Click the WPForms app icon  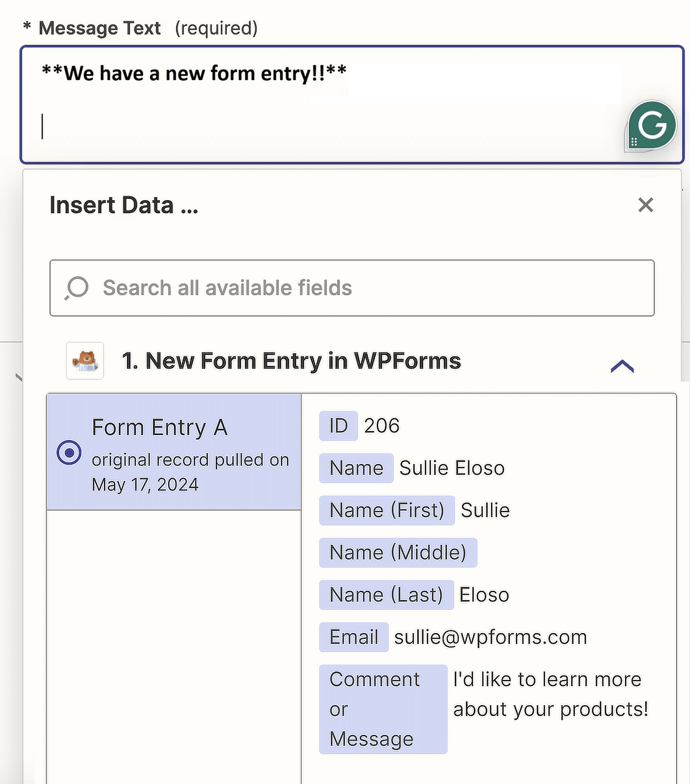coord(85,361)
